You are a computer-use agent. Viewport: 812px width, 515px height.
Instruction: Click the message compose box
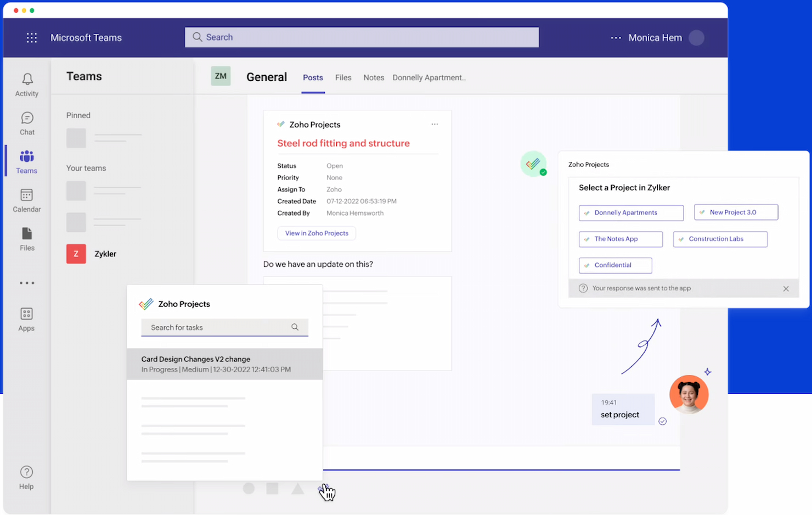pos(501,458)
